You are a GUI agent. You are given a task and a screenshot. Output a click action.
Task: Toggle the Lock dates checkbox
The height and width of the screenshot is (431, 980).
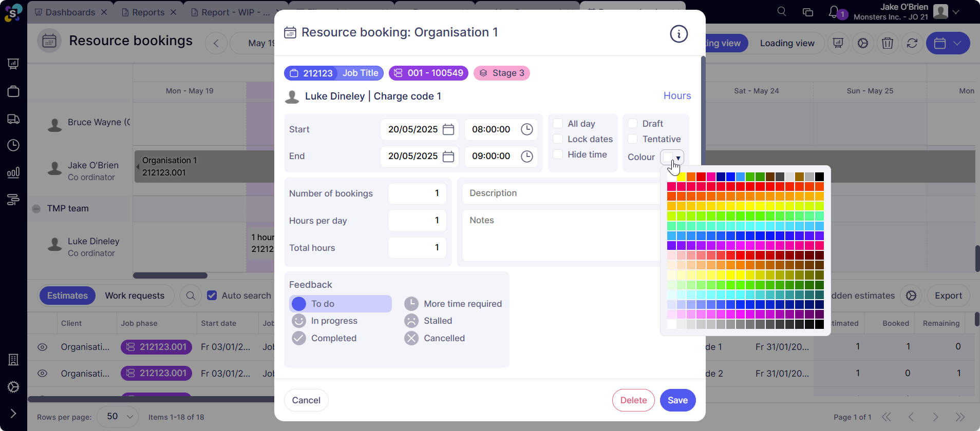click(558, 139)
